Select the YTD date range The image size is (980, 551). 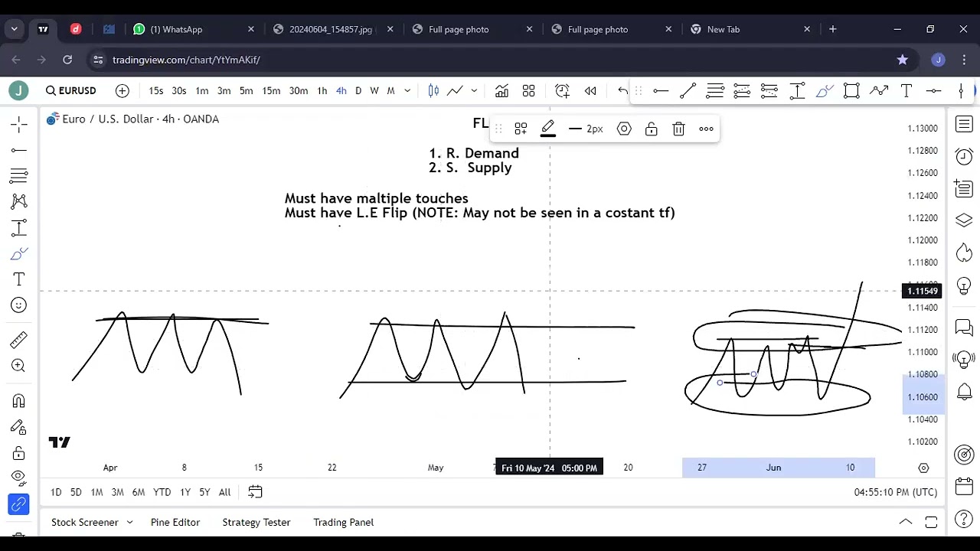pos(162,492)
